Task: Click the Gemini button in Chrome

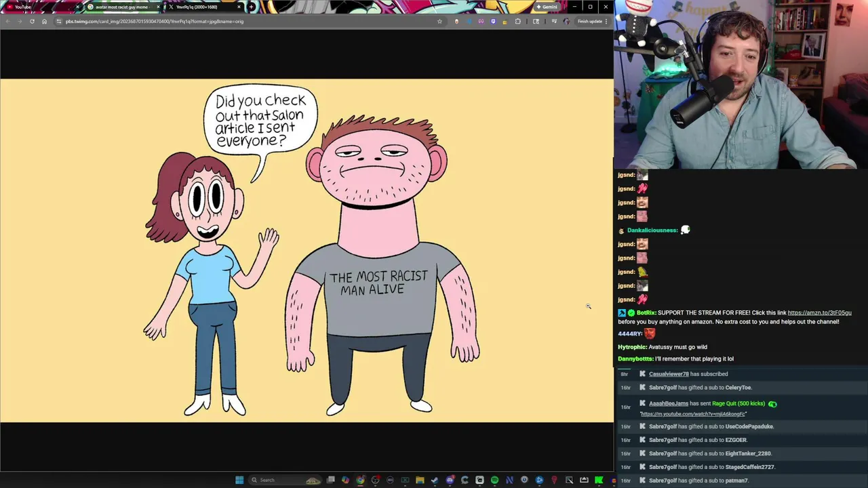Action: 547,7
